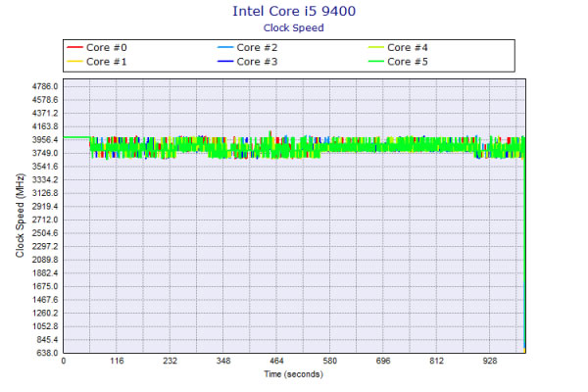Click the 232 time axis tick label

[170, 361]
